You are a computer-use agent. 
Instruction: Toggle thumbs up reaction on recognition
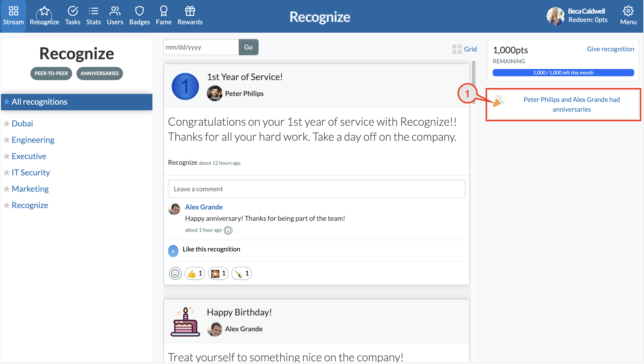pyautogui.click(x=194, y=273)
